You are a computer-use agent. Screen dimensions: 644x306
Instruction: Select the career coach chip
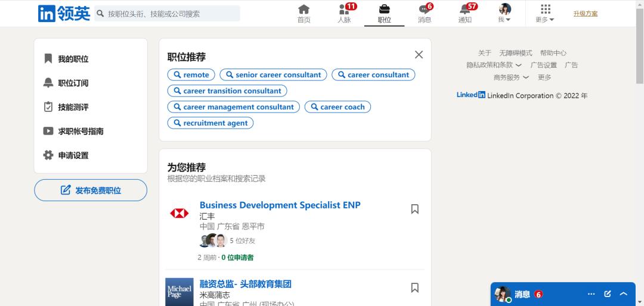tap(338, 107)
